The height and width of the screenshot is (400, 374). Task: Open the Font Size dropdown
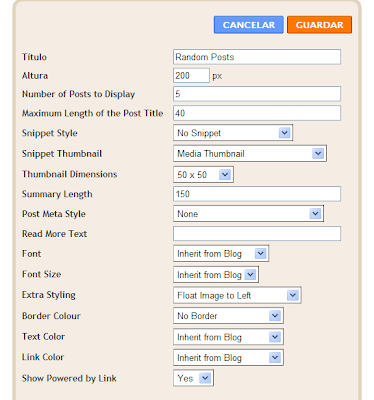216,275
